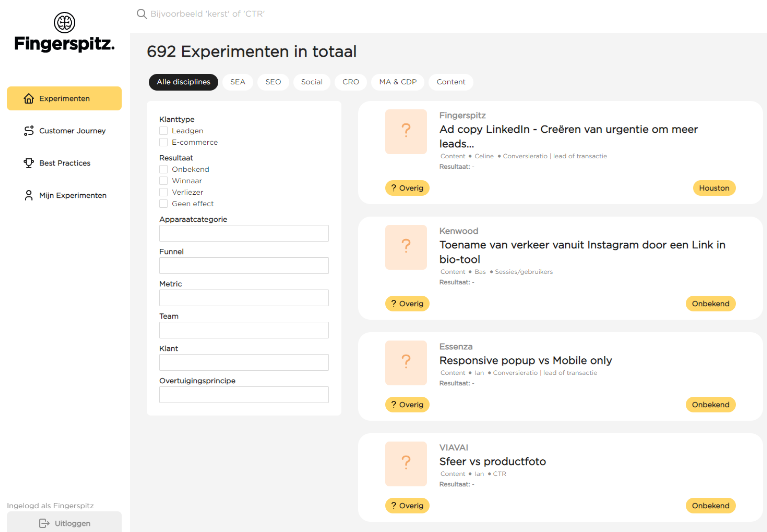
Task: Click the search magnifier icon
Action: tap(141, 14)
